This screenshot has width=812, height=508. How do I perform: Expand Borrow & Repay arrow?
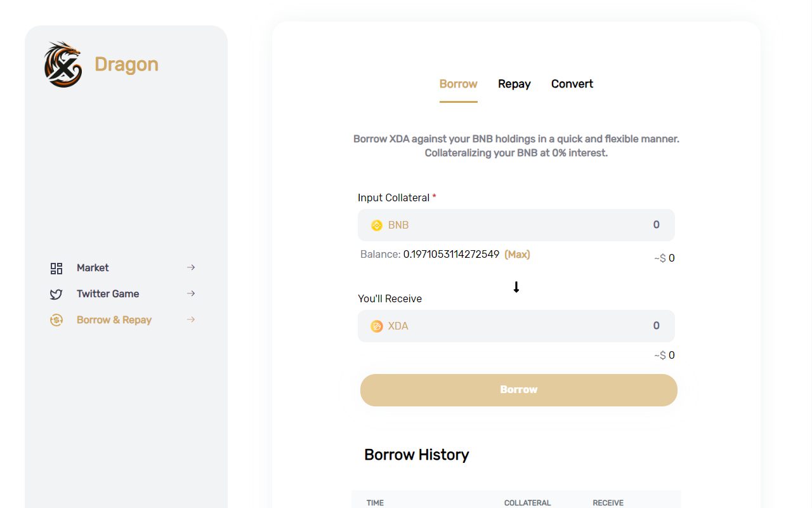(191, 320)
